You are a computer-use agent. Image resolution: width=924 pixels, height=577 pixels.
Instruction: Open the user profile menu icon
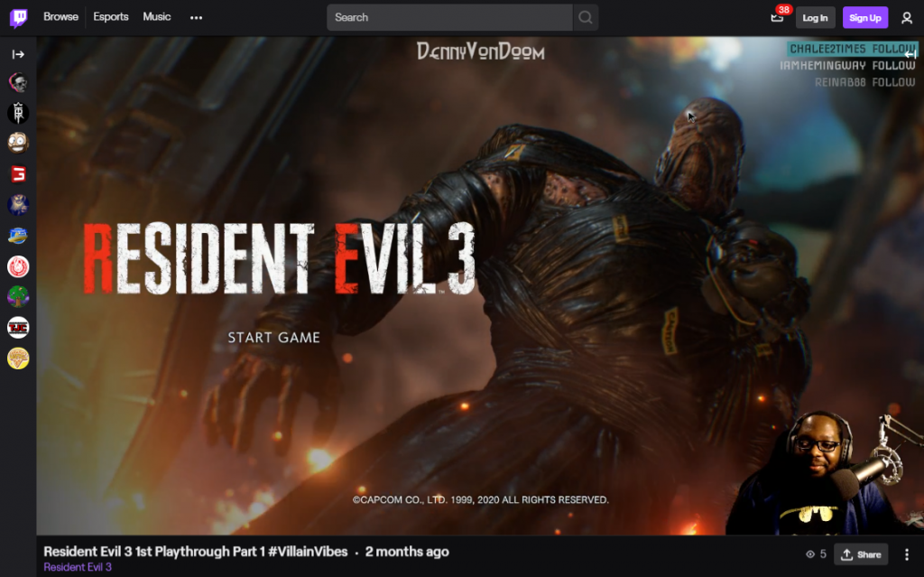point(907,18)
